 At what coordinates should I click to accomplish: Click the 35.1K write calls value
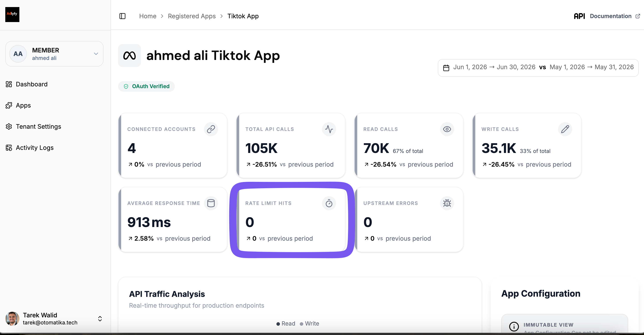tap(498, 148)
